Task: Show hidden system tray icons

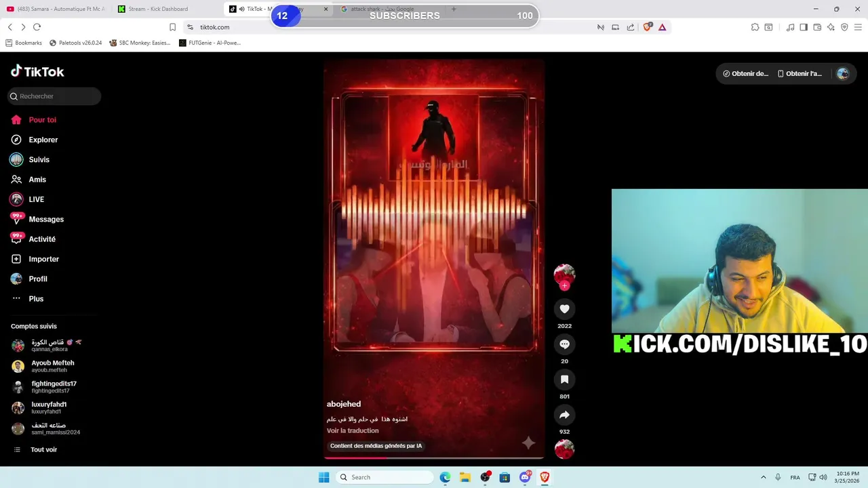Action: (x=763, y=477)
